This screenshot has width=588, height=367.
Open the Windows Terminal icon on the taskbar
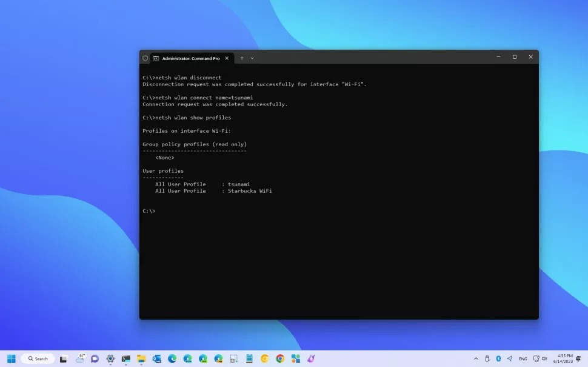click(126, 358)
